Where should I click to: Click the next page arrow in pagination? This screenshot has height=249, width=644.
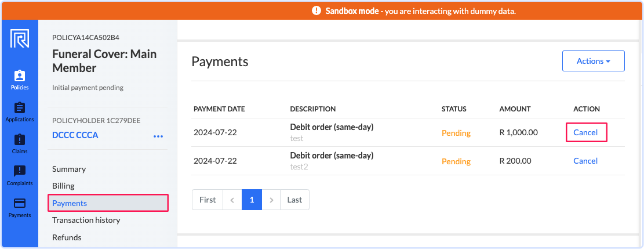coord(271,200)
